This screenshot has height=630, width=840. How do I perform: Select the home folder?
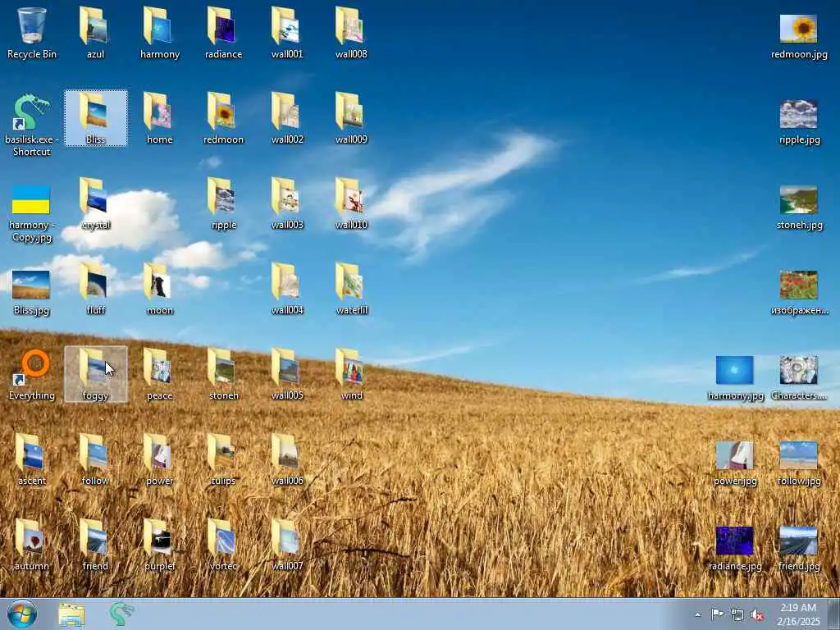pyautogui.click(x=160, y=118)
